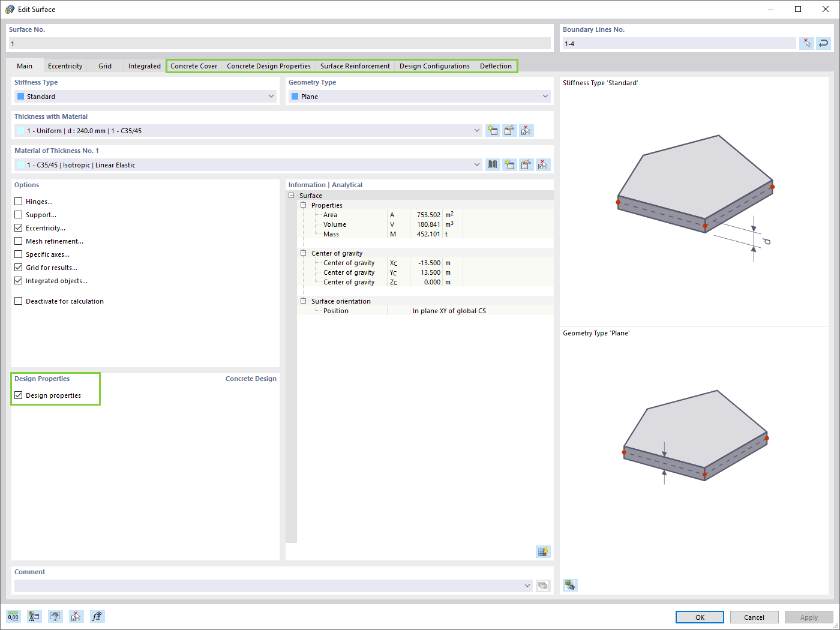Image resolution: width=840 pixels, height=630 pixels.
Task: Create a new material
Action: (x=509, y=164)
